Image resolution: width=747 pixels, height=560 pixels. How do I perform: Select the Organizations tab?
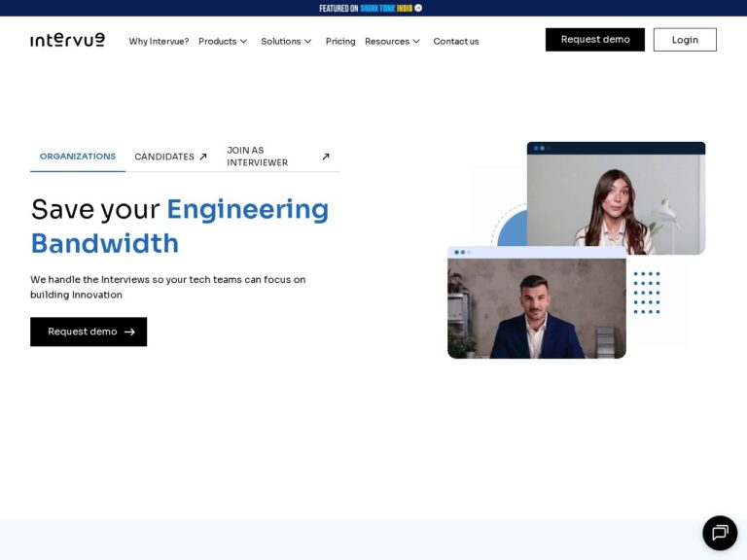point(78,157)
